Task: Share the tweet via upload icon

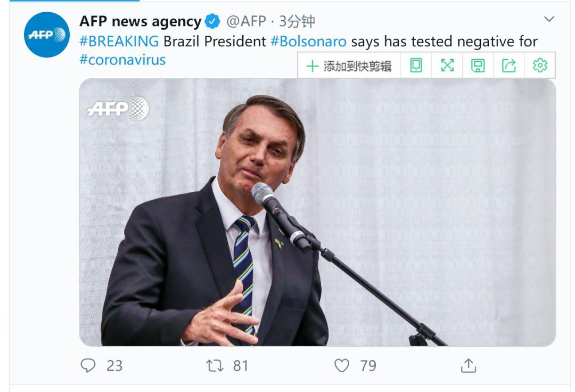Action: [x=469, y=365]
